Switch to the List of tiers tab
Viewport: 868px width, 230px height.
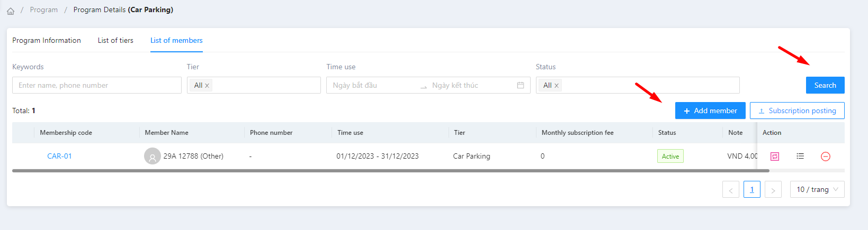click(115, 41)
